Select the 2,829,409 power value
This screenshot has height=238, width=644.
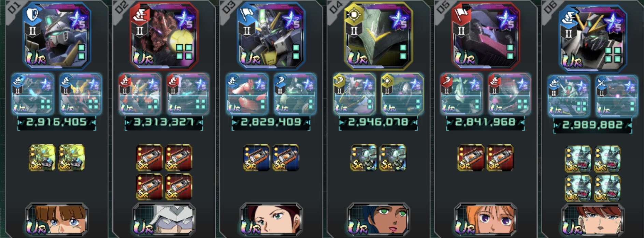271,122
